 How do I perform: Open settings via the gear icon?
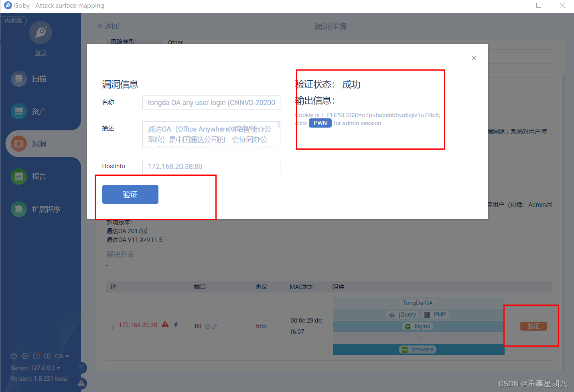coord(25,356)
